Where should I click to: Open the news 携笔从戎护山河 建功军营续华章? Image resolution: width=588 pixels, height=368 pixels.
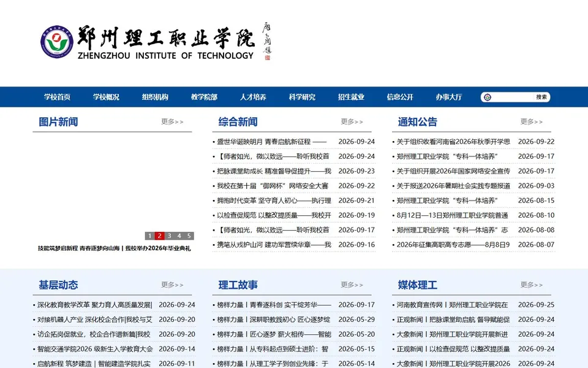pos(274,245)
